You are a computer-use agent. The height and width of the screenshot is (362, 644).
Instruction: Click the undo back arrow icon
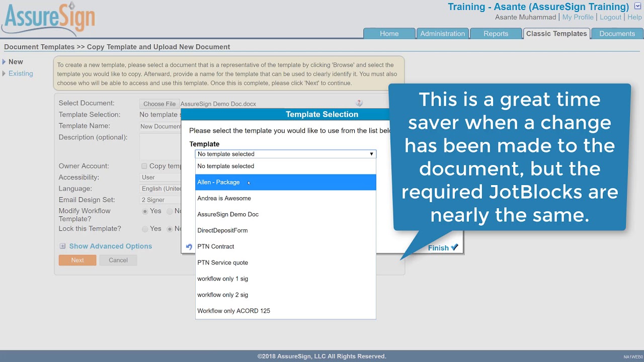pyautogui.click(x=189, y=247)
